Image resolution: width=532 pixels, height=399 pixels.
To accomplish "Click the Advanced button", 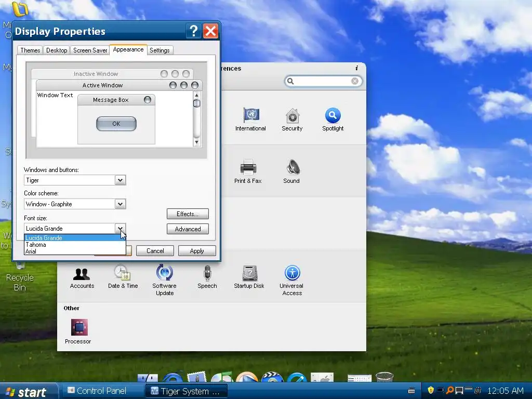I will point(188,229).
